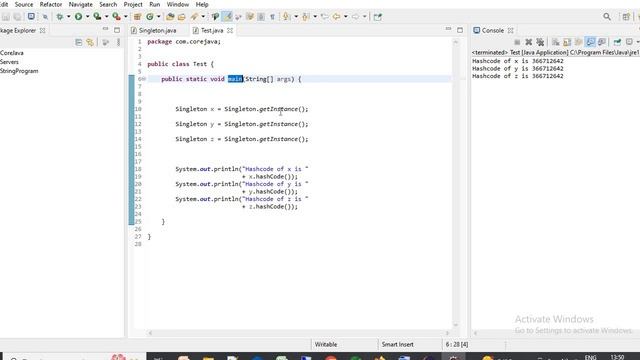Open Package Explorer view menu dots
Image resolution: width=640 pixels, height=360 pixels.
[118, 42]
